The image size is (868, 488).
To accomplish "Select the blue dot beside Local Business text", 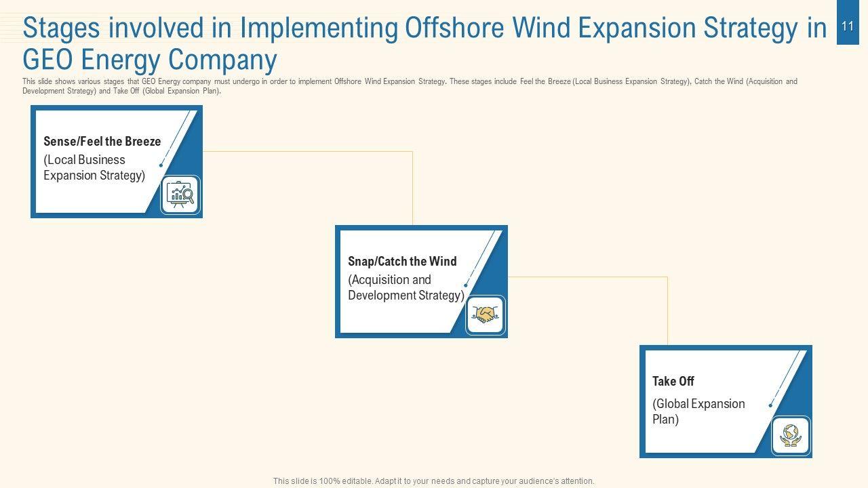I will 161,165.
